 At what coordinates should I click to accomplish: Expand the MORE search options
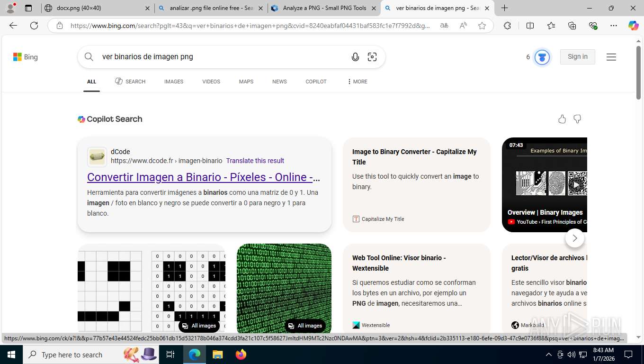click(x=357, y=82)
